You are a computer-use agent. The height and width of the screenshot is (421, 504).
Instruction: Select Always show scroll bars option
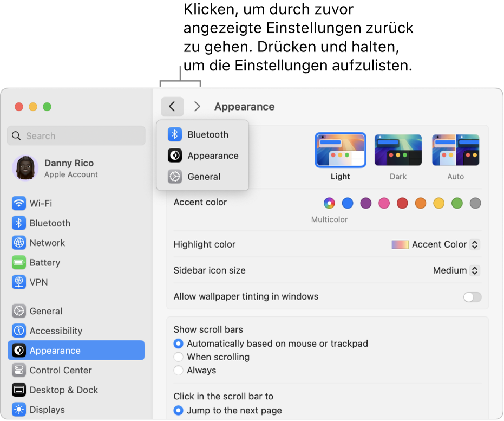pos(179,370)
